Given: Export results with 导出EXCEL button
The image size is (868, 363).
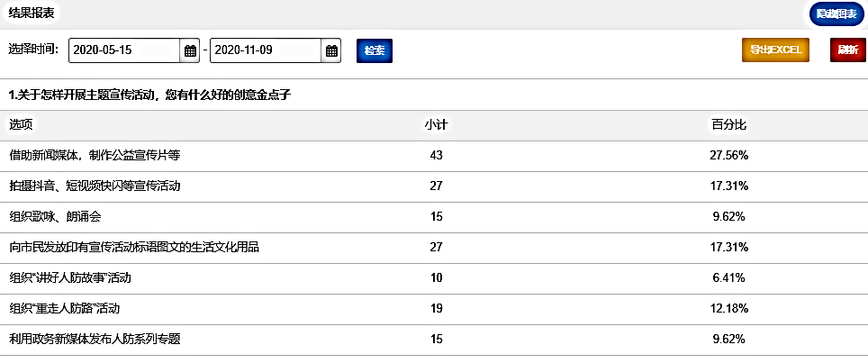Looking at the screenshot, I should coord(774,50).
